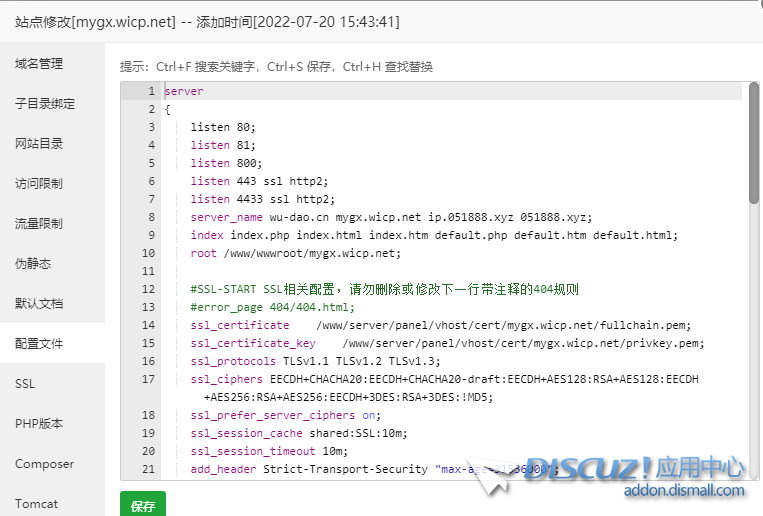763x516 pixels.
Task: Click the 'listen 80;' line
Action: pos(223,127)
